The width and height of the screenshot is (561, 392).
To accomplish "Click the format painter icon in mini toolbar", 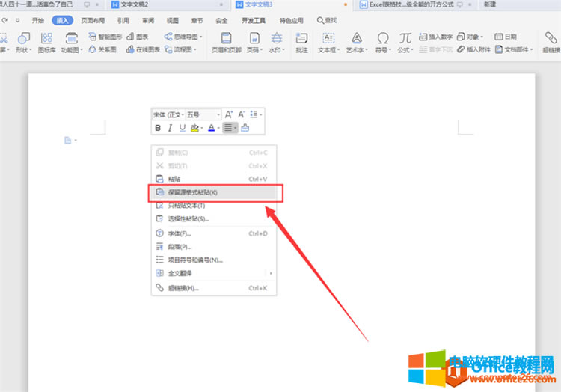I will coord(245,128).
